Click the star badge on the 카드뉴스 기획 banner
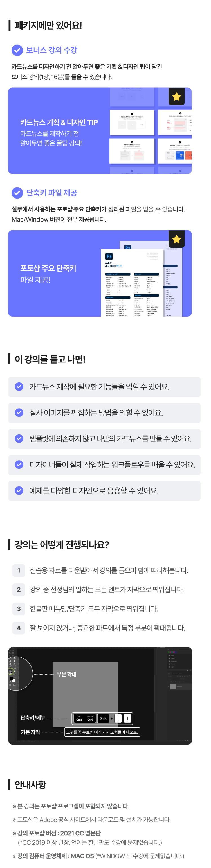Image resolution: width=211 pixels, height=868 pixels. coord(176,97)
